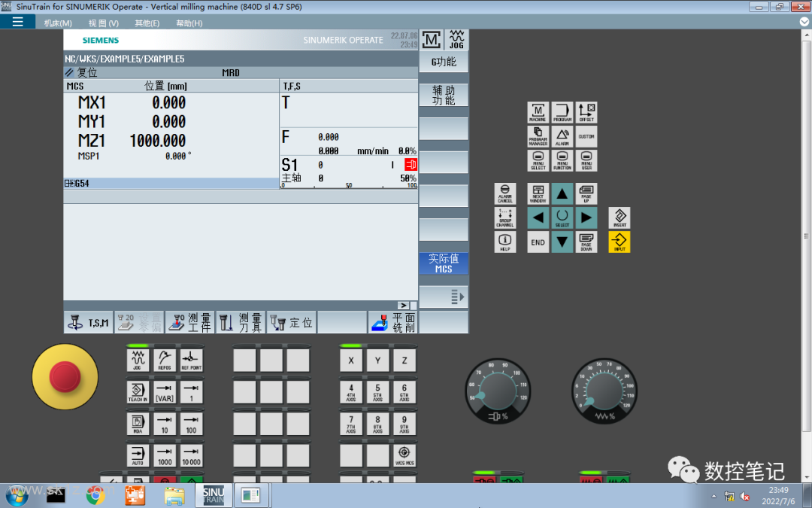Viewport: 812px width, 508px height.
Task: Open the 机床(M) menu
Action: click(x=58, y=23)
